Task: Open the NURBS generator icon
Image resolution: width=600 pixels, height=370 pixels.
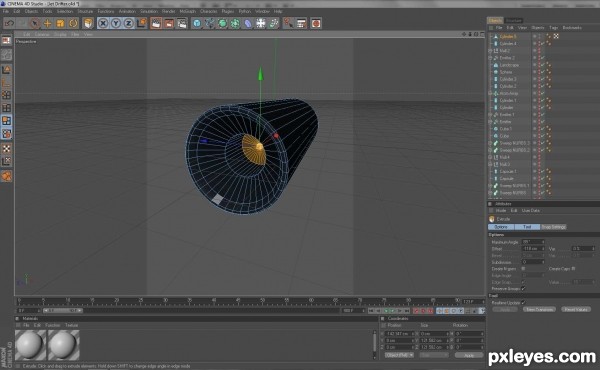Action: click(222, 23)
